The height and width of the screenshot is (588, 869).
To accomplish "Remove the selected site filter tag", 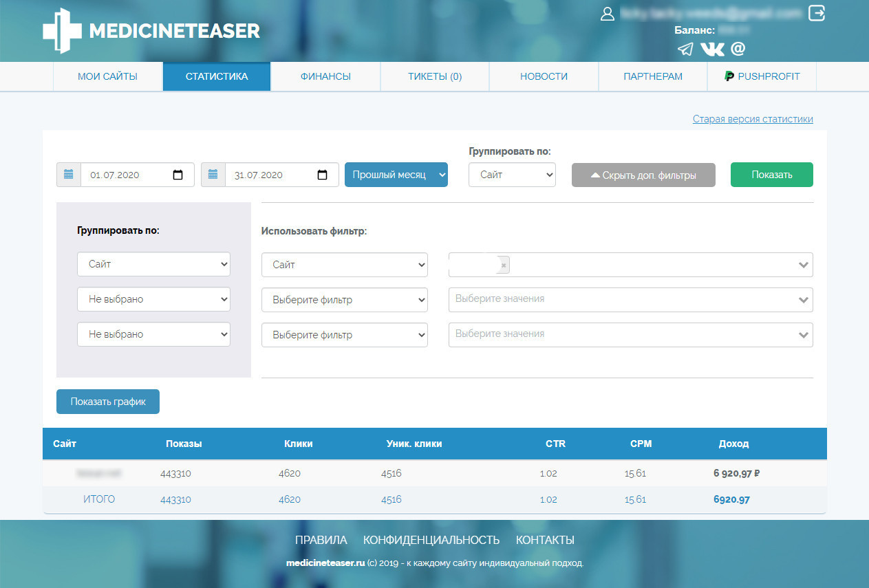I will (504, 265).
